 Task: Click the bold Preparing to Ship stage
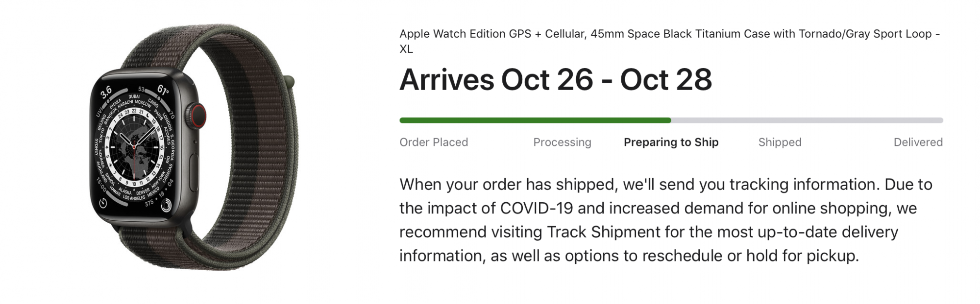coord(671,142)
